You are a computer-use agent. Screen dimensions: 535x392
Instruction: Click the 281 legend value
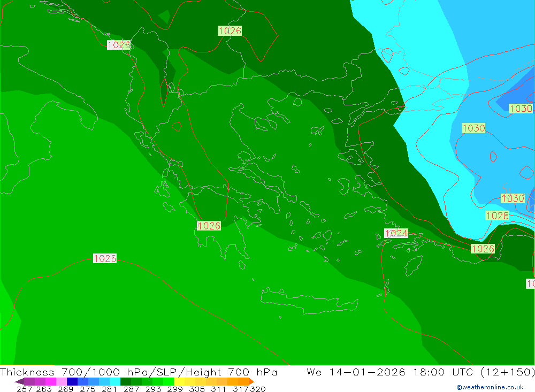tap(109, 389)
